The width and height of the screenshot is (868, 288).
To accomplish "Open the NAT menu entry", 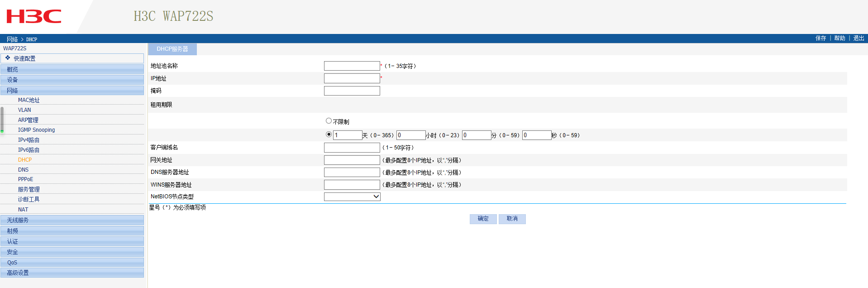I will point(23,210).
